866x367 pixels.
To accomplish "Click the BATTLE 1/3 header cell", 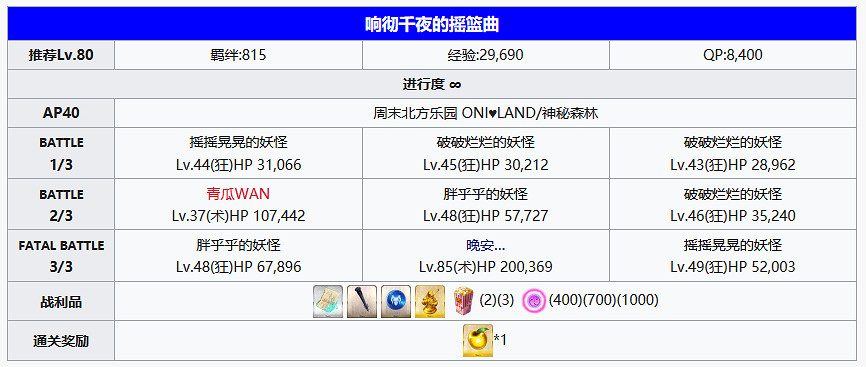I will [61, 153].
